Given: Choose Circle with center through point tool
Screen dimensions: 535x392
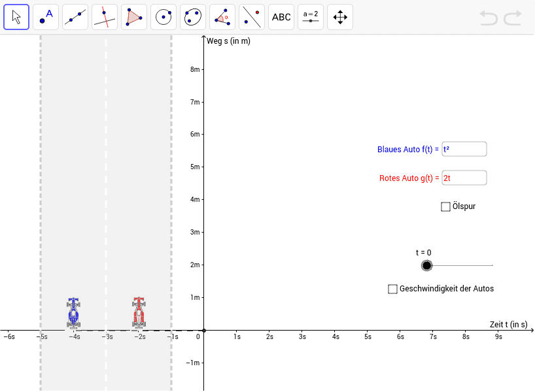Looking at the screenshot, I should point(164,17).
